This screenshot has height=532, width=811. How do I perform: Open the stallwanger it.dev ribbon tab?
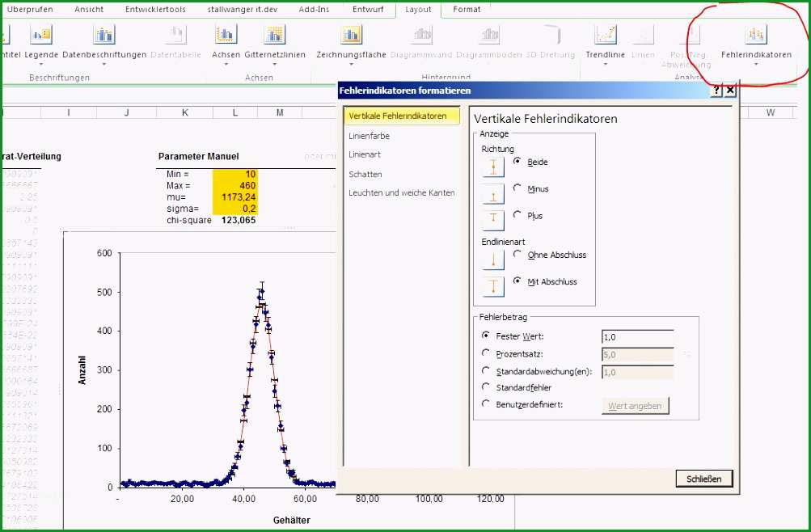[242, 10]
